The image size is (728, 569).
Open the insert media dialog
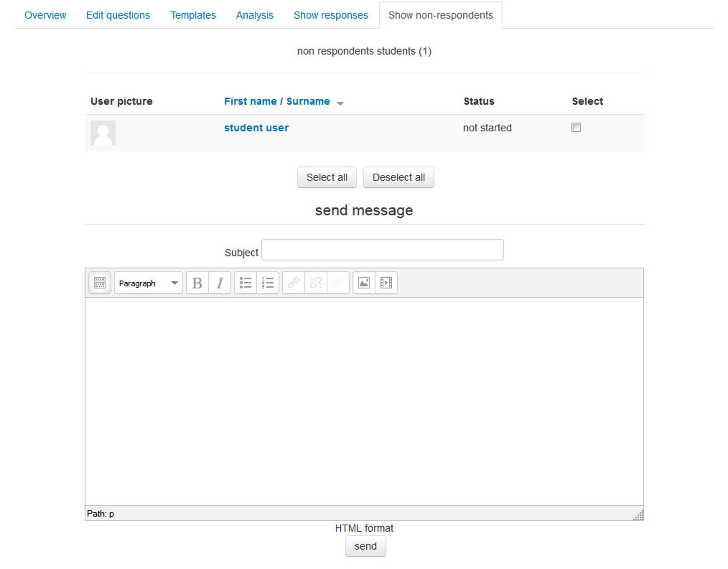(x=386, y=283)
